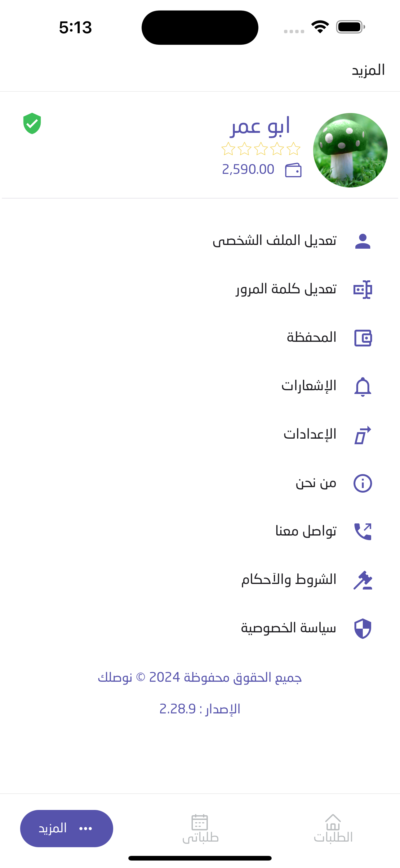The image size is (400, 868).
Task: Tap the small wallet icon beside balance
Action: click(x=293, y=170)
